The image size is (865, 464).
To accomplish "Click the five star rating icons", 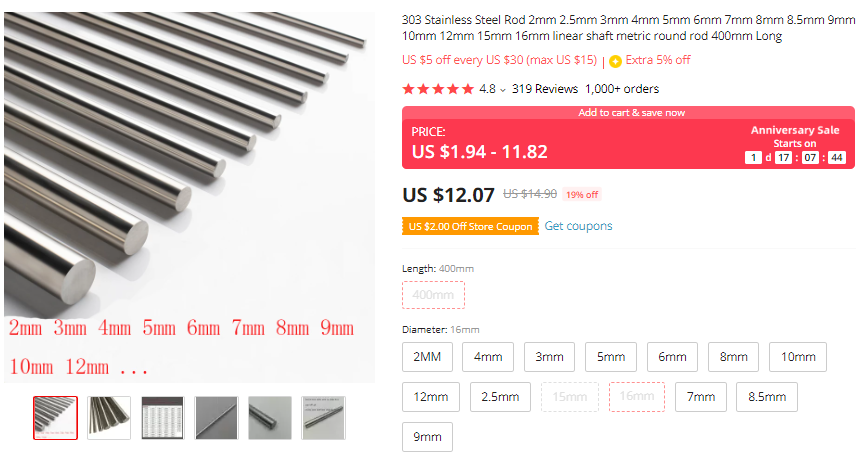I will [x=438, y=89].
